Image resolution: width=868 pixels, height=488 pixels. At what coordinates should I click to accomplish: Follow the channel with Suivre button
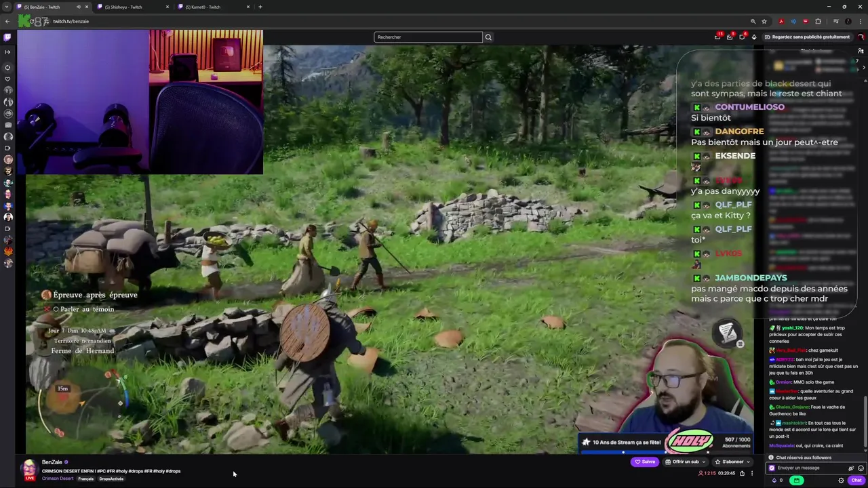pyautogui.click(x=645, y=462)
